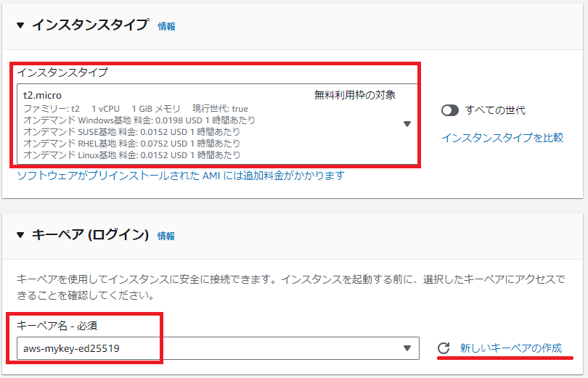Click the すべての世代 toggle label text
The height and width of the screenshot is (378, 588).
[x=495, y=110]
